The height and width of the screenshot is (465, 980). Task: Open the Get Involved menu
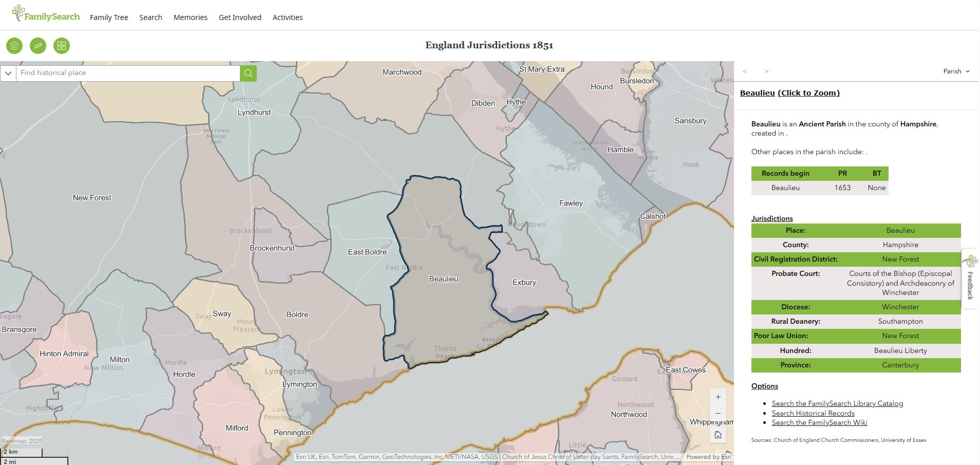tap(240, 17)
